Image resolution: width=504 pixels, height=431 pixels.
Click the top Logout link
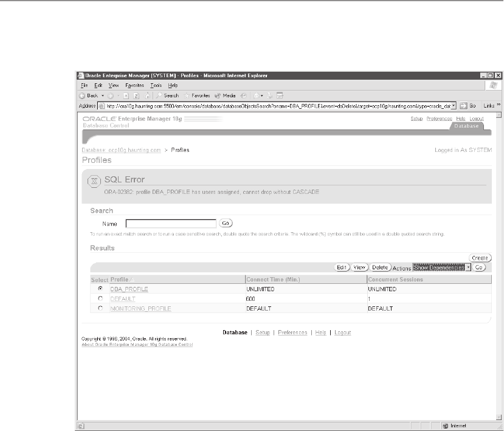(477, 119)
